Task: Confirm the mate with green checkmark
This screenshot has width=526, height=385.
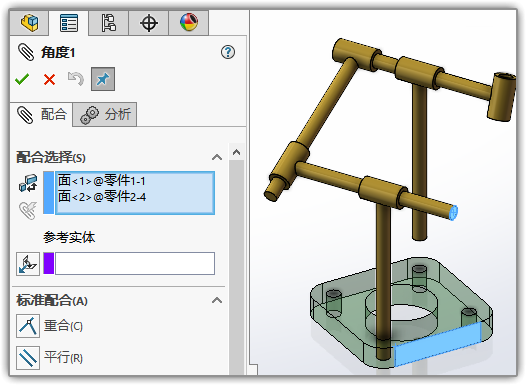Action: point(22,79)
